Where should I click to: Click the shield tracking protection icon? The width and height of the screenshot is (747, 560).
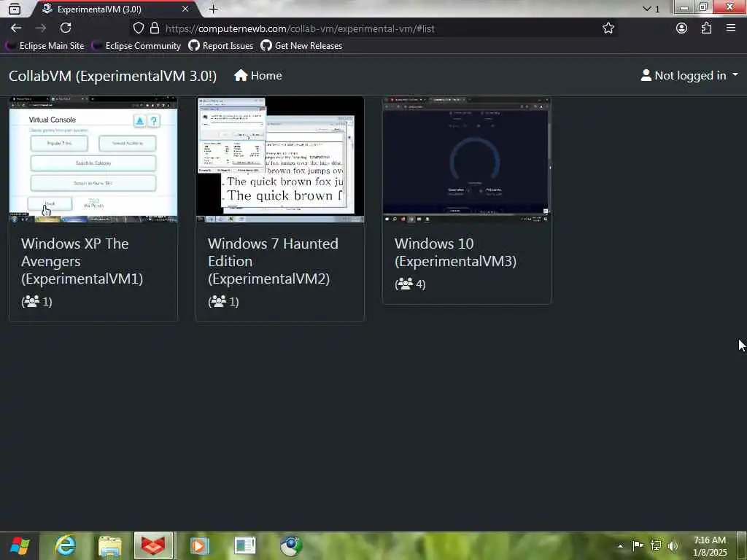point(138,28)
